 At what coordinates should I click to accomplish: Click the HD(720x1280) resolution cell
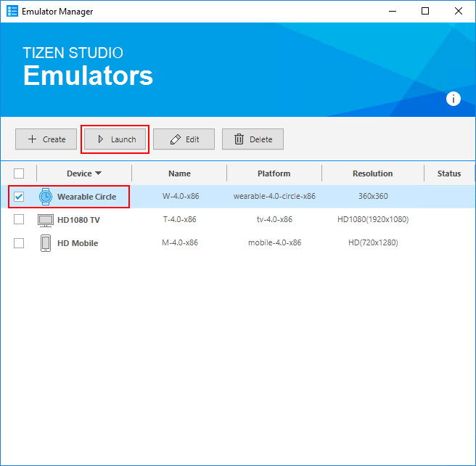click(x=373, y=242)
